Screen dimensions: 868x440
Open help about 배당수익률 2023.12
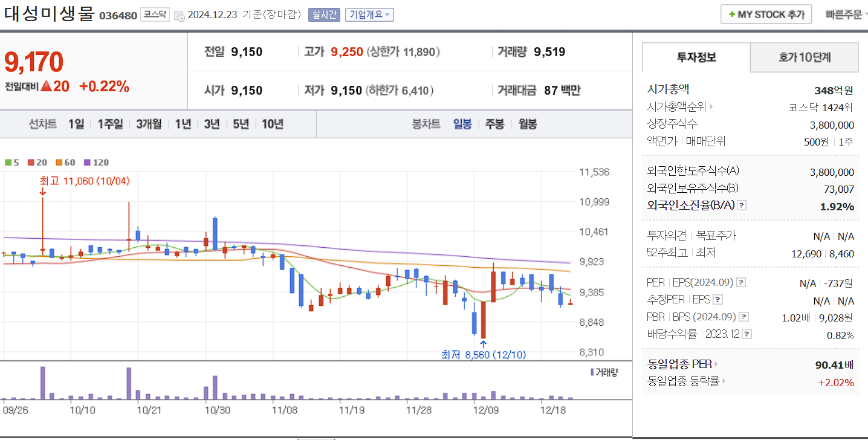(x=746, y=333)
